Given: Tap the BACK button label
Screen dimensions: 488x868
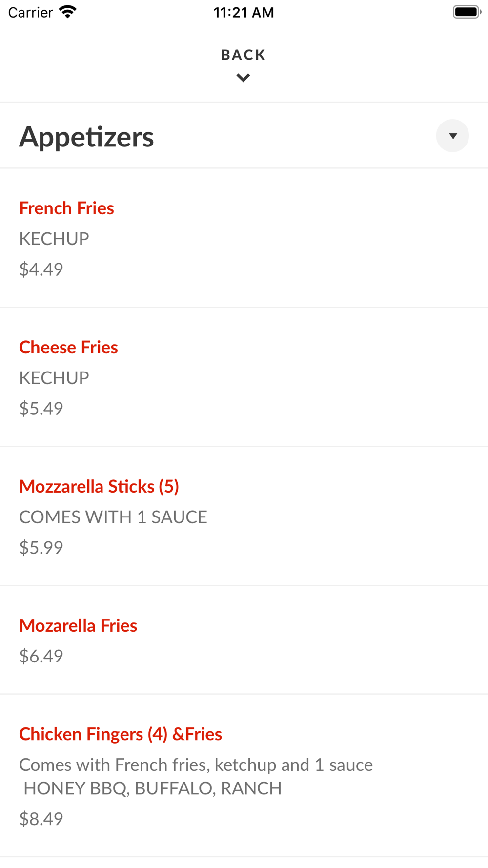Looking at the screenshot, I should coord(243,55).
